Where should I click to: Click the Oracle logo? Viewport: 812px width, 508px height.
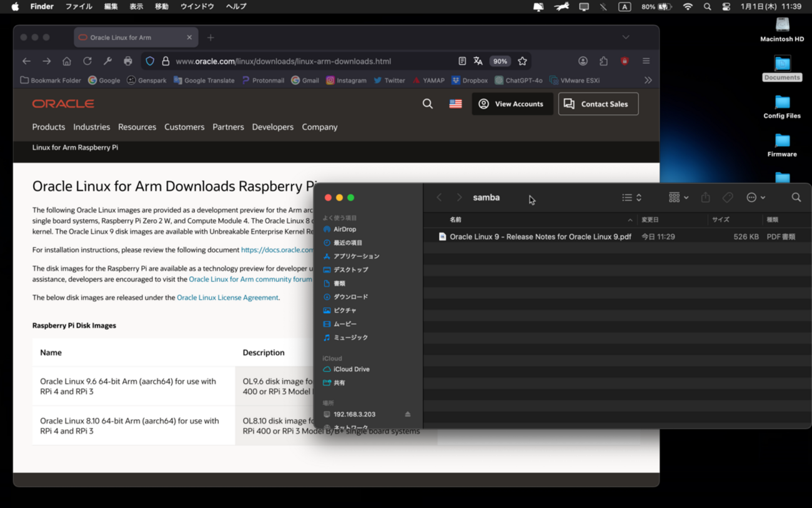click(63, 104)
